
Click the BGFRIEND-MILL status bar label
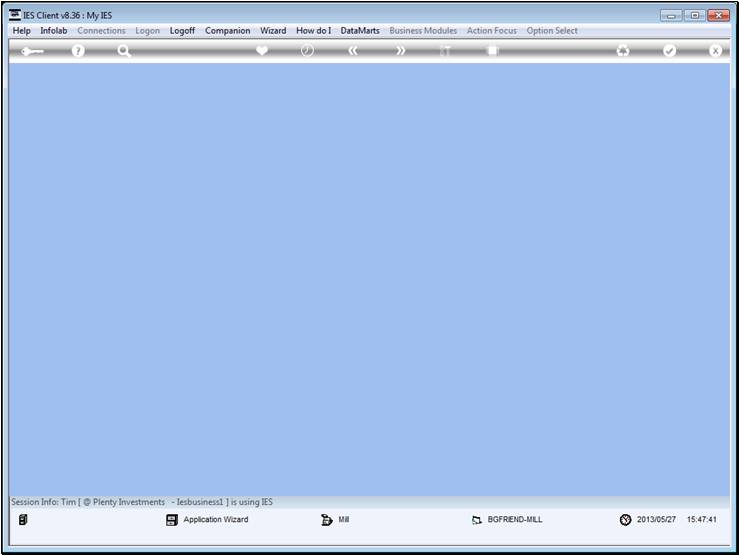(515, 520)
